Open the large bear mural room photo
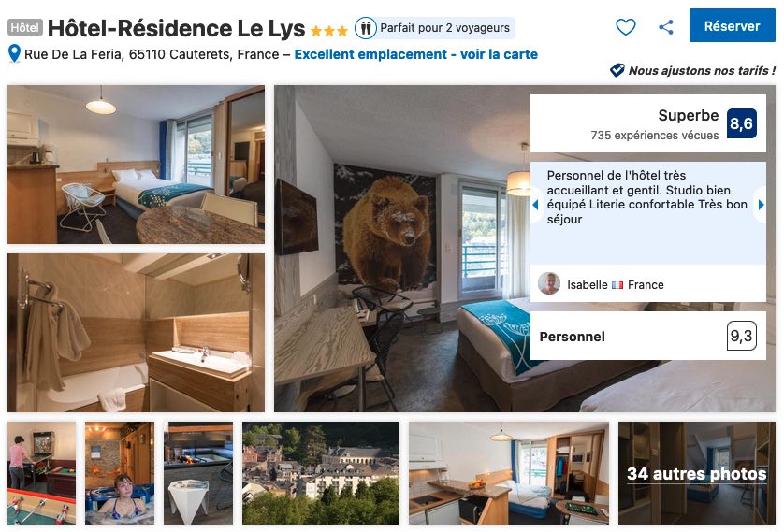This screenshot has height=532, width=784. pyautogui.click(x=401, y=249)
